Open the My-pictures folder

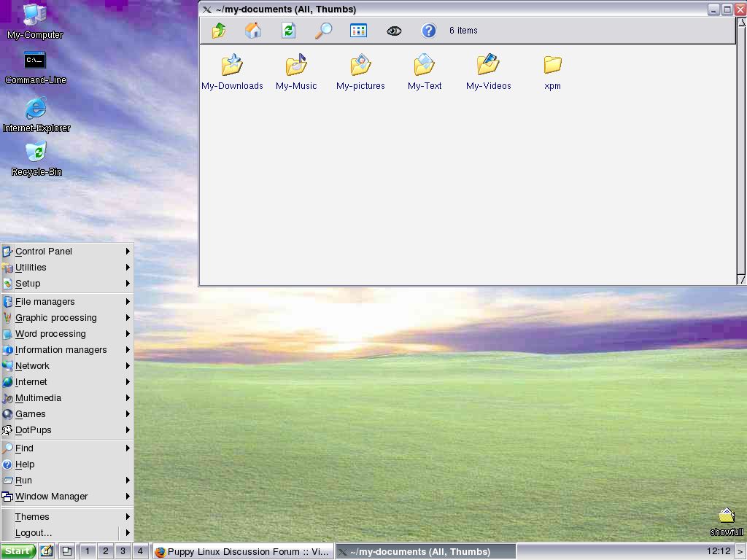[x=360, y=72]
